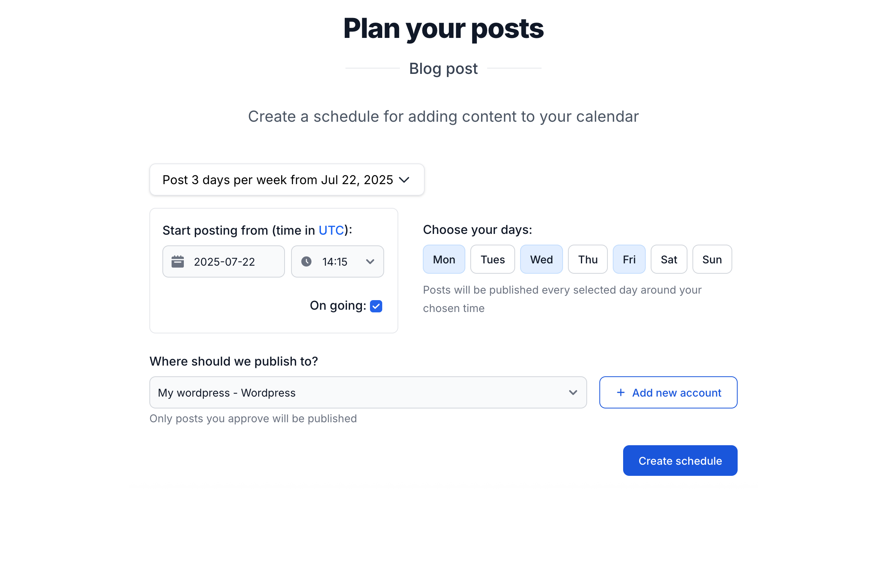The image size is (887, 588).
Task: Uncheck the On going checkbox
Action: tap(376, 306)
